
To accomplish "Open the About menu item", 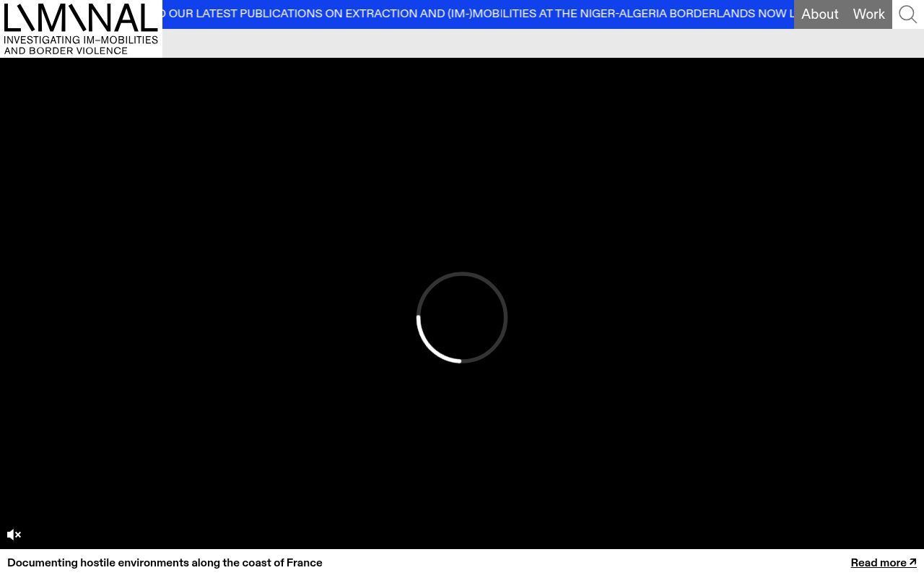I will [819, 14].
